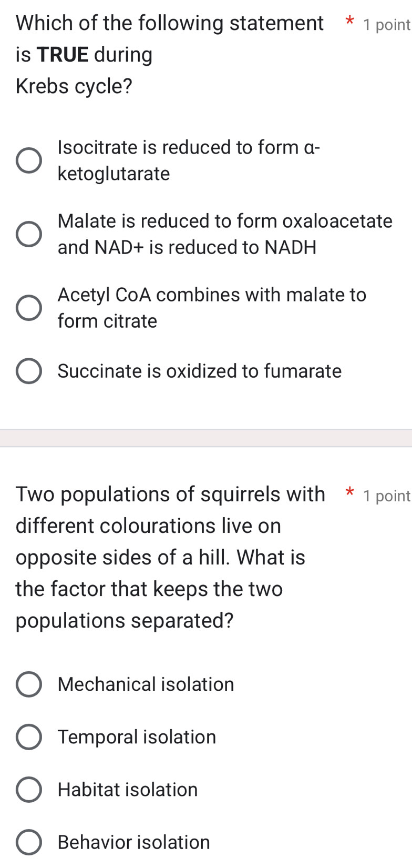The height and width of the screenshot is (868, 412).
Task: Click the squirrel populations question title
Action: click(158, 558)
